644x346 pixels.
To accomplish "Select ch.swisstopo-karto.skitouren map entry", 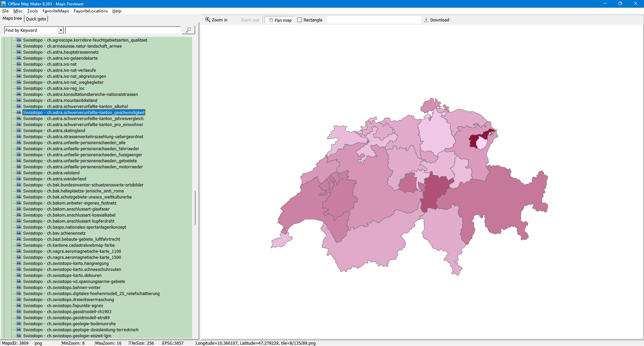I will 62,275.
